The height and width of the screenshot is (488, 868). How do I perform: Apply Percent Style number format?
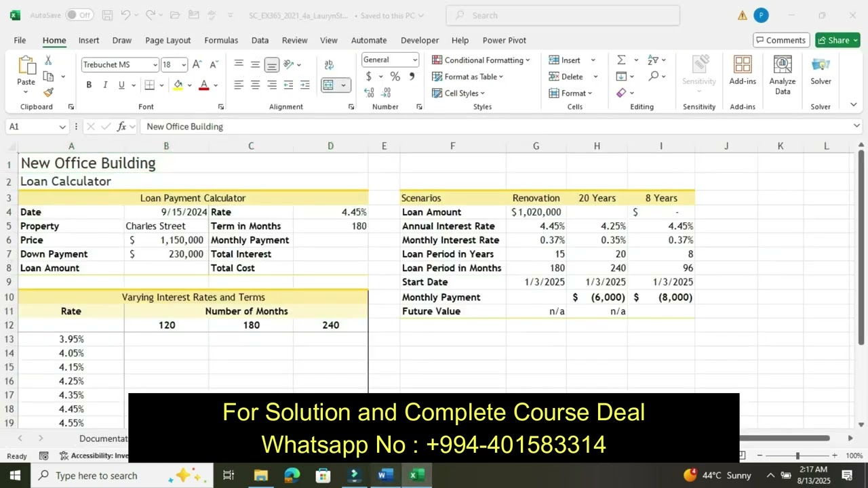coord(395,77)
